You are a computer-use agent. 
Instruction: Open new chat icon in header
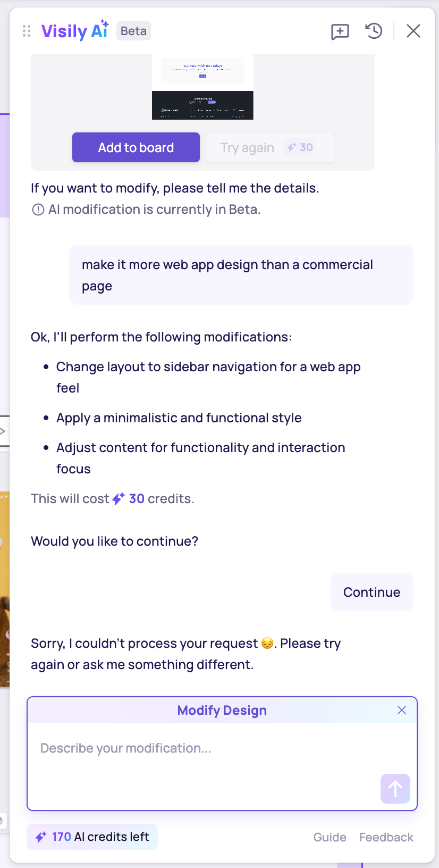[340, 31]
